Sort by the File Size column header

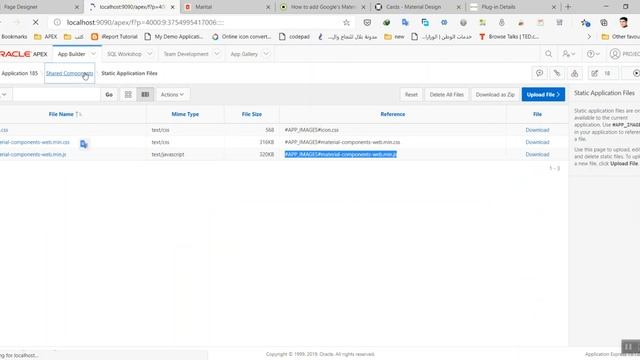click(251, 114)
